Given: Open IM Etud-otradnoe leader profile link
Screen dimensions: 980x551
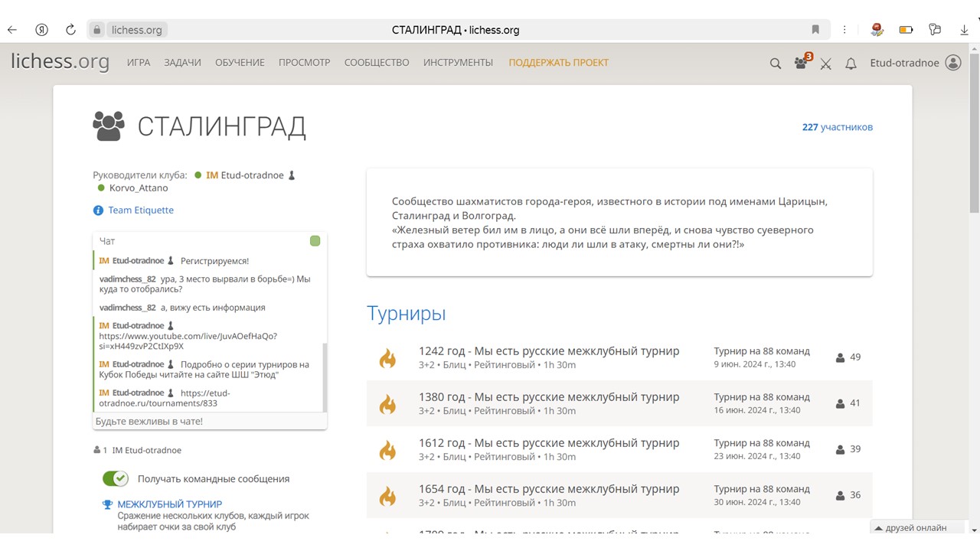Looking at the screenshot, I should pos(245,175).
